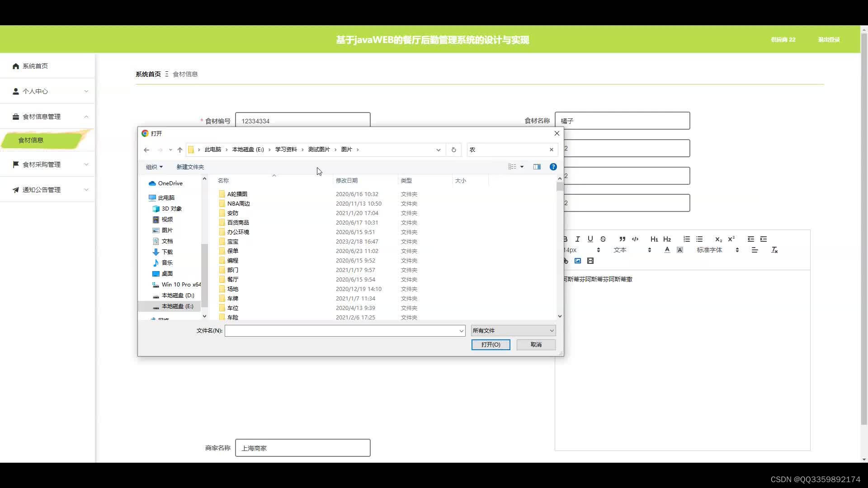This screenshot has width=868, height=488.
Task: Click the 取消 button
Action: [536, 345]
